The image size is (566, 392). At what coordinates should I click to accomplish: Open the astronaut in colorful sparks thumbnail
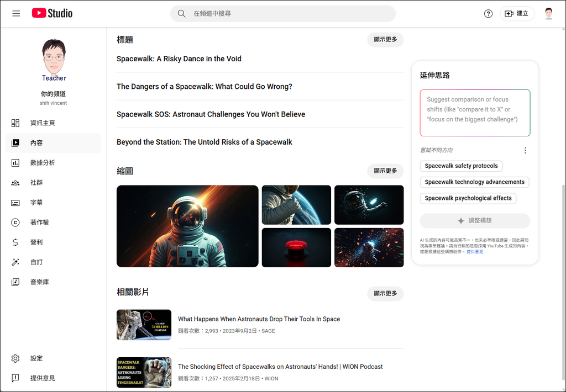click(x=369, y=248)
